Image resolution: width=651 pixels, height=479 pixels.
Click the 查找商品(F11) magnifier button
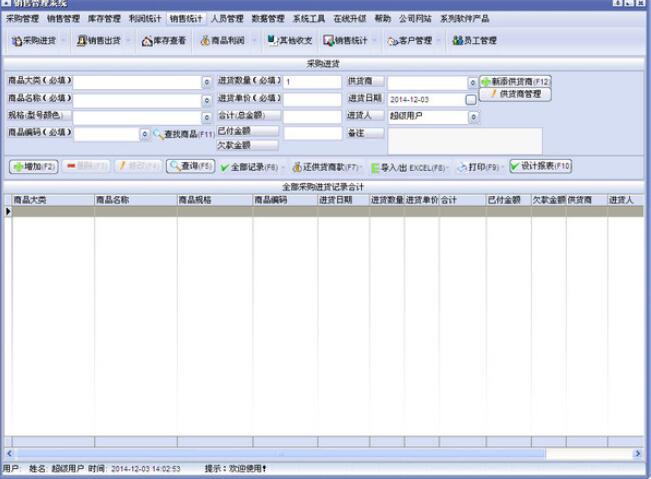click(x=184, y=134)
